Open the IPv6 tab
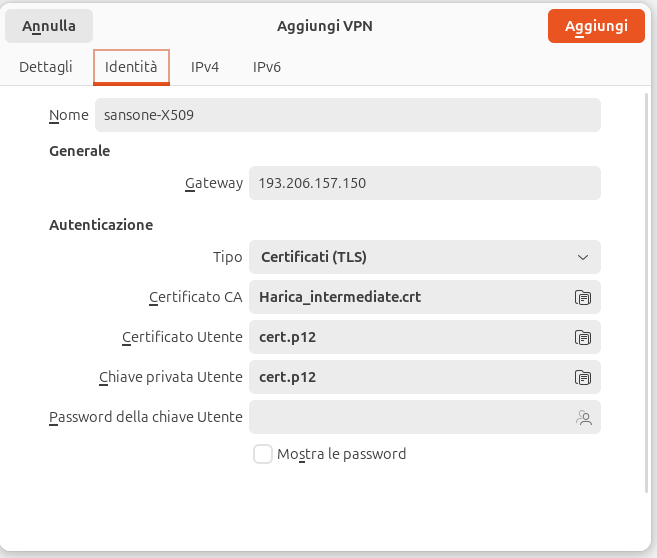This screenshot has width=657, height=558. [x=267, y=67]
